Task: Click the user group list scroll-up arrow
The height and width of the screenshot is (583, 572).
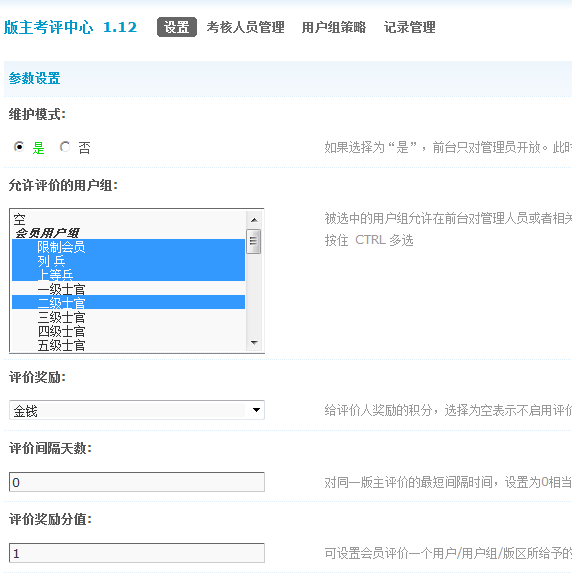Action: (x=254, y=220)
